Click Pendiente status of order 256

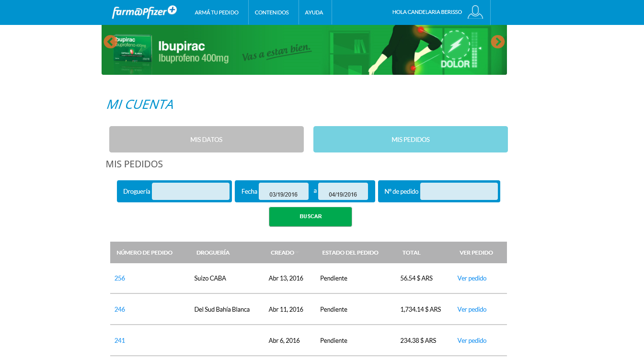coord(334,278)
